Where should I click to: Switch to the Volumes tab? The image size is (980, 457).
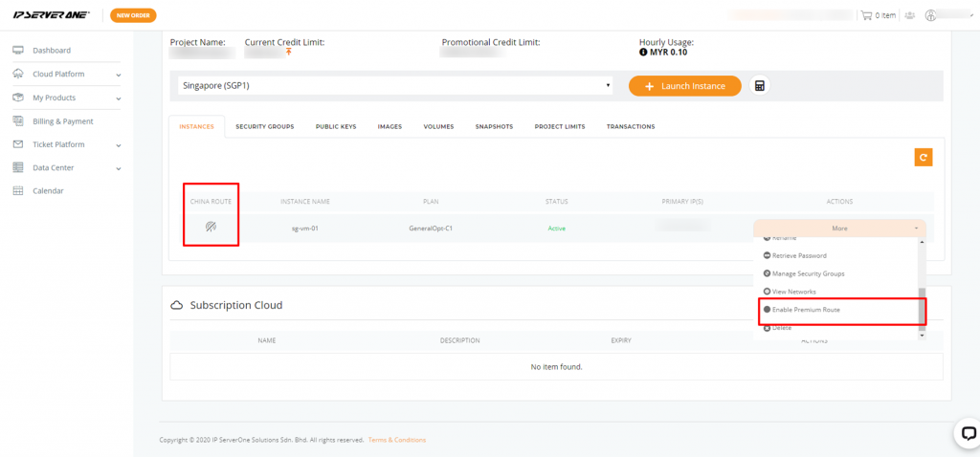(x=438, y=127)
